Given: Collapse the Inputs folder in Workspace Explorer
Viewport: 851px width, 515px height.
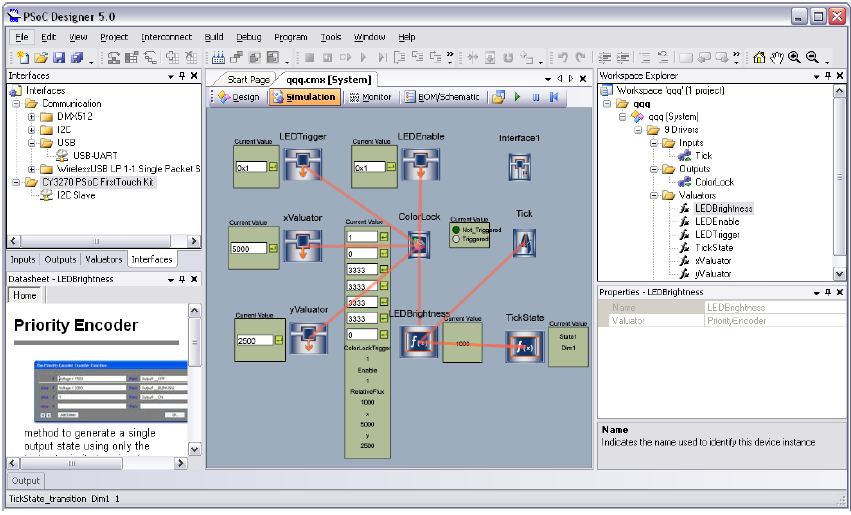Looking at the screenshot, I should click(653, 143).
